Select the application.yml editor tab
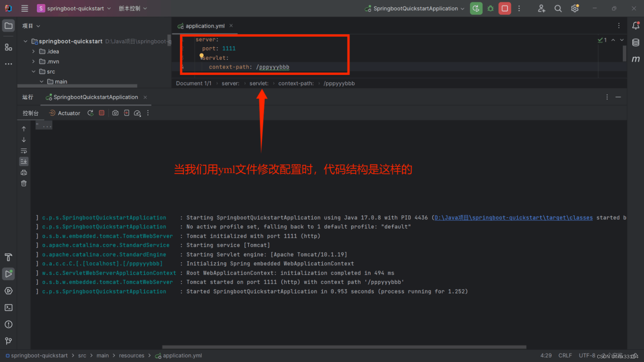This screenshot has width=644, height=362. (x=204, y=26)
